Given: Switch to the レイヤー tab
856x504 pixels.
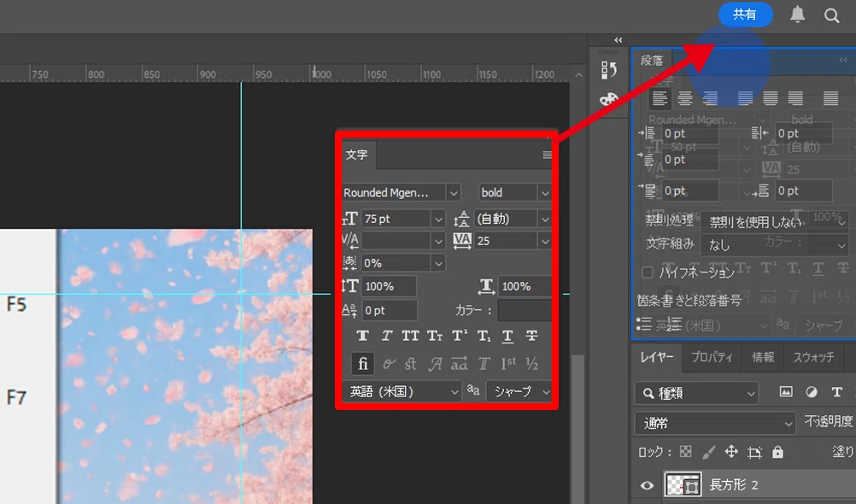Looking at the screenshot, I should [x=657, y=357].
